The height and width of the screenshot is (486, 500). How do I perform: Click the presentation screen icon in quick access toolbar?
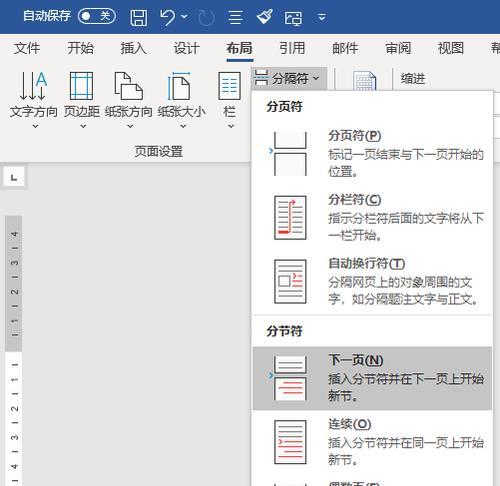pyautogui.click(x=293, y=18)
